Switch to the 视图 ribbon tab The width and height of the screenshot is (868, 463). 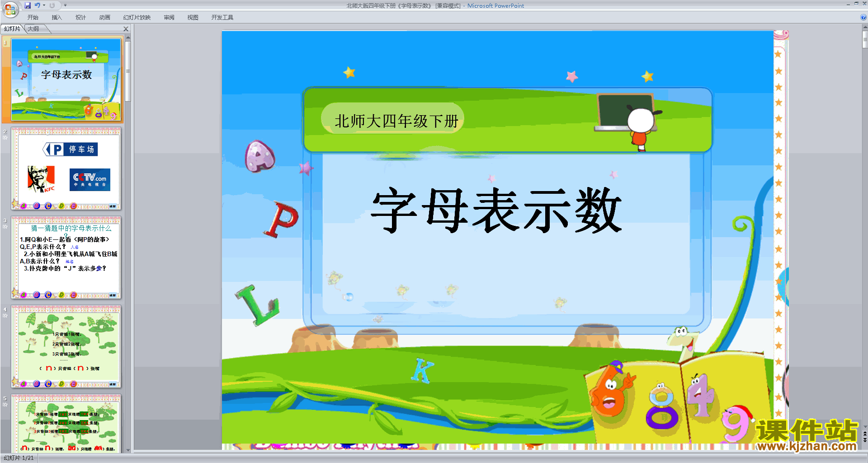click(193, 18)
